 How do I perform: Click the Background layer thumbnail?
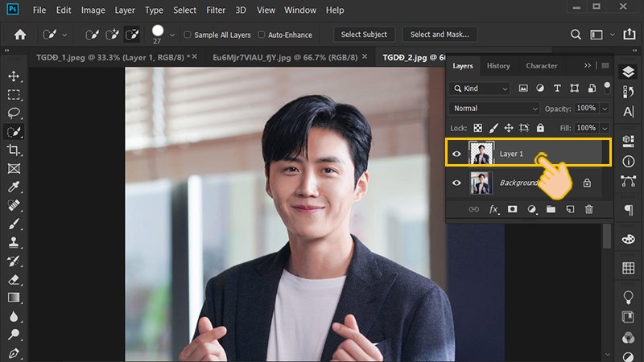click(x=481, y=183)
